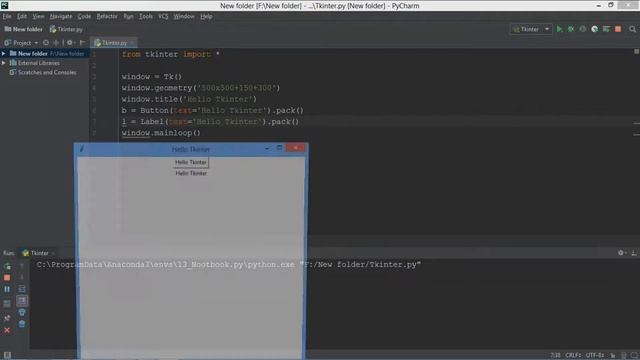Clear all Run console output with trash icon
This screenshot has width=640, height=360.
(22, 324)
